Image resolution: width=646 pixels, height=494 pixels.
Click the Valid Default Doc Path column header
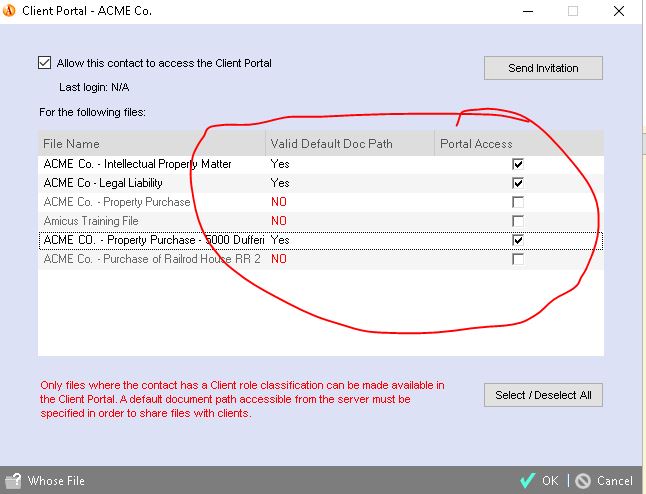point(350,144)
